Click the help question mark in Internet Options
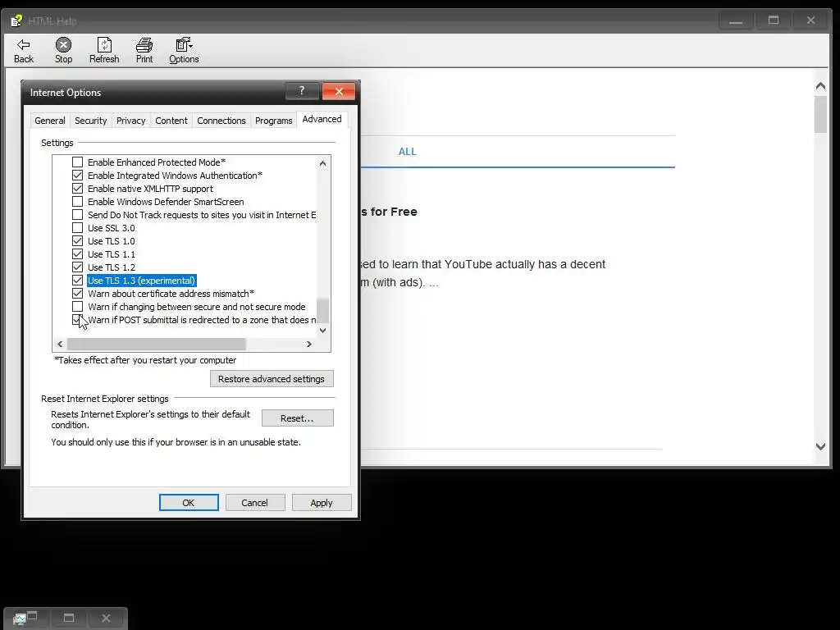The image size is (840, 630). [x=302, y=91]
